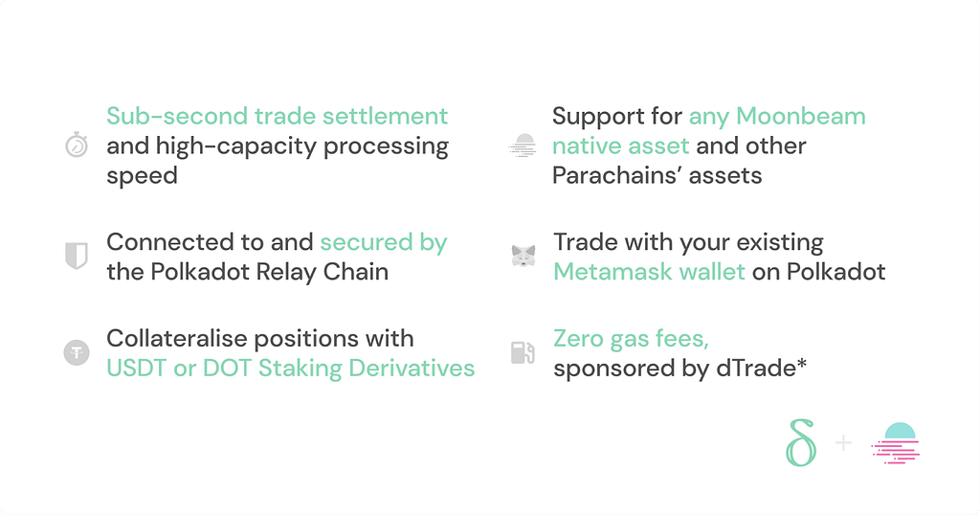Click the Metamask fox icon
This screenshot has height=515, width=980.
[523, 257]
